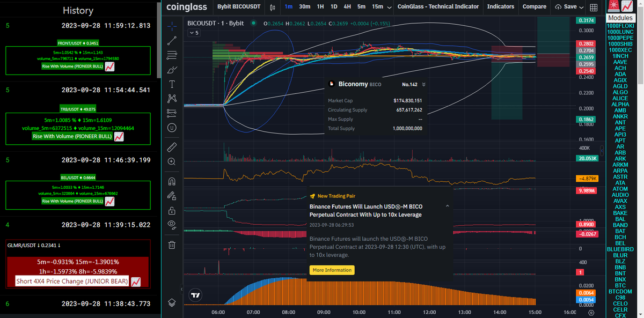Click Rise With Volume label for TRB/USDT
Viewport: 644px width, 318px height.
tap(72, 137)
